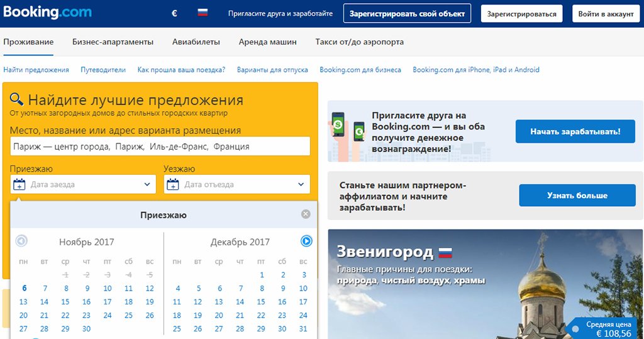
Task: Click the magnifying glass search icon
Action: (x=16, y=99)
